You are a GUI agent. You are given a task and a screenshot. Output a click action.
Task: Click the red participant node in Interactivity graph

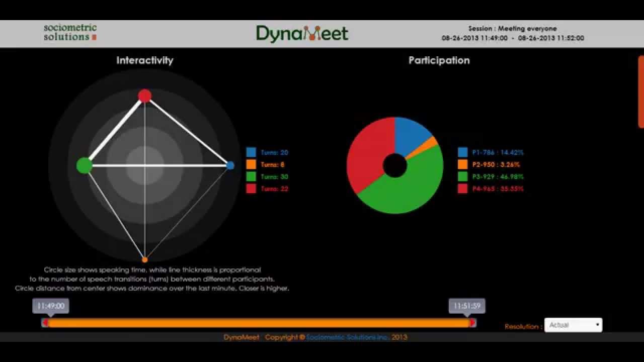pyautogui.click(x=145, y=96)
